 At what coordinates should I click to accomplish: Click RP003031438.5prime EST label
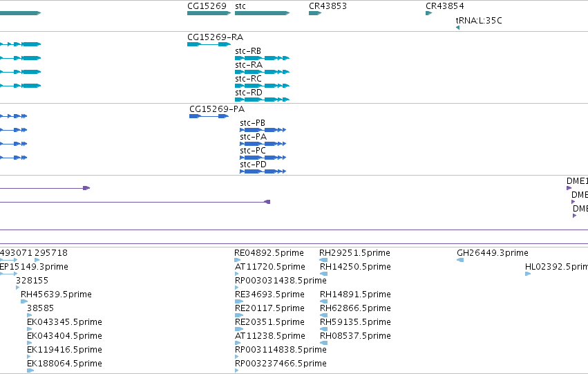[x=281, y=281]
